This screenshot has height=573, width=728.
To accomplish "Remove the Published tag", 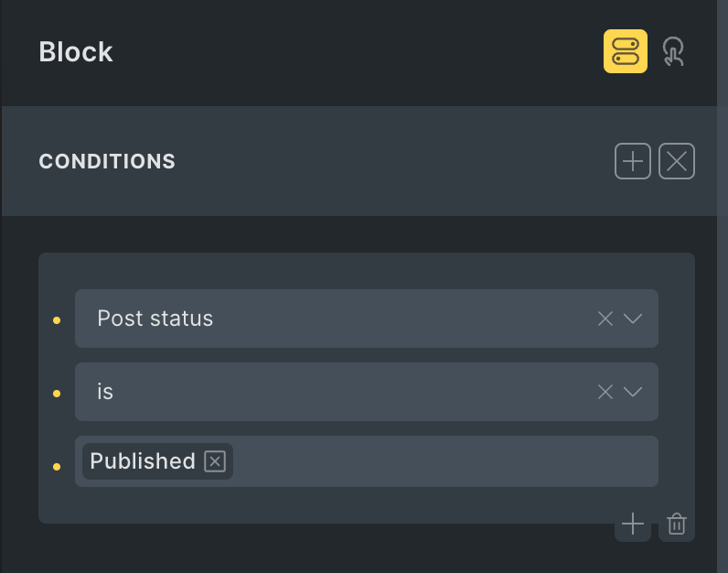I will click(x=215, y=461).
